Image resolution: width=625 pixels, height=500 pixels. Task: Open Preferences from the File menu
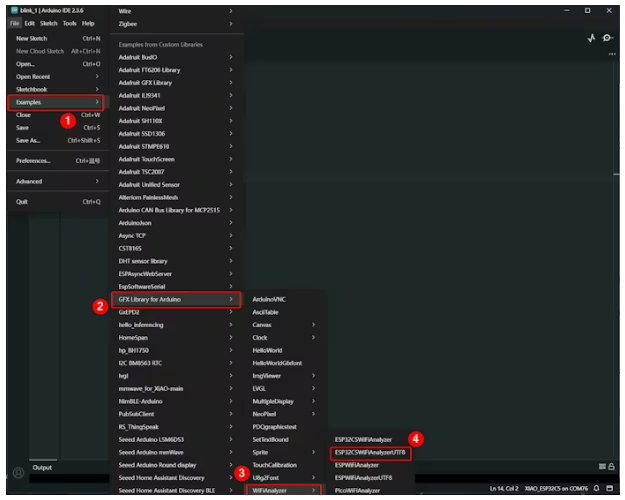pyautogui.click(x=56, y=160)
